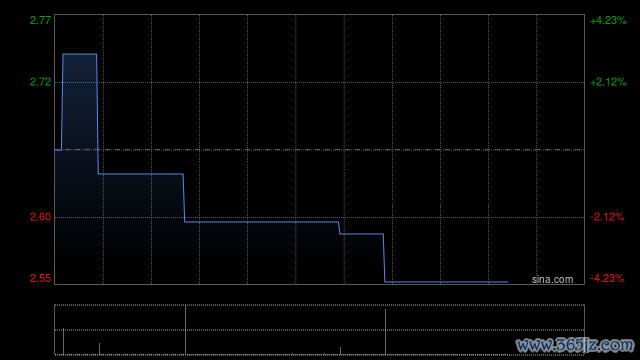Click the price step segment near 2.64
This screenshot has height=360, width=640.
(x=141, y=174)
